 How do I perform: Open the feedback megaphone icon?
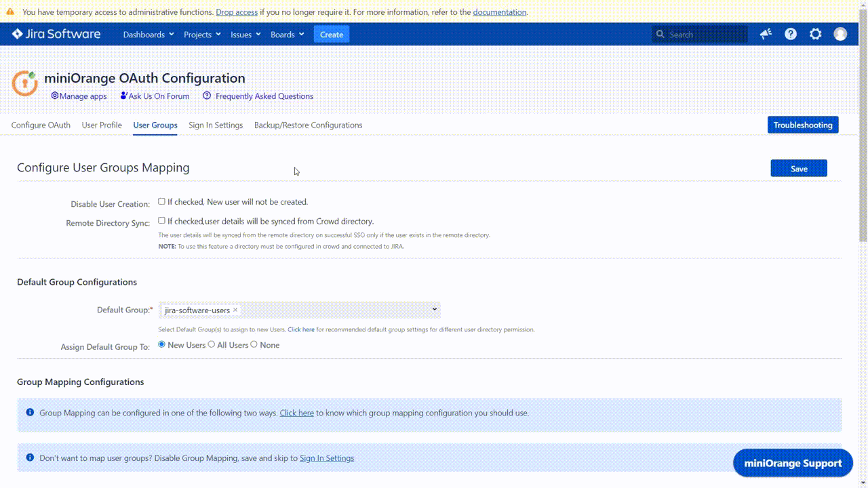tap(766, 34)
